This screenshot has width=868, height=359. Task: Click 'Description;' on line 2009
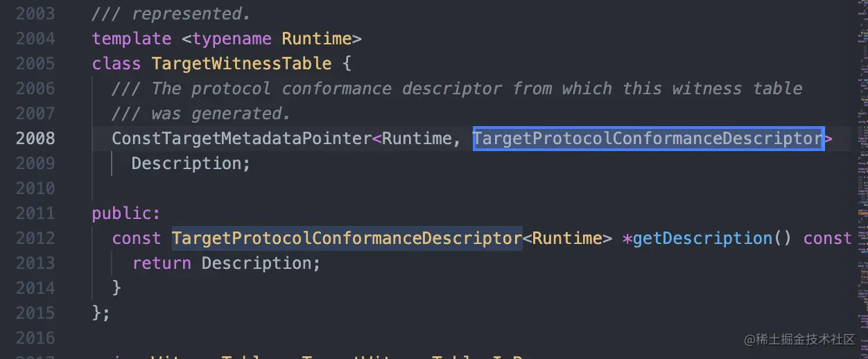191,164
